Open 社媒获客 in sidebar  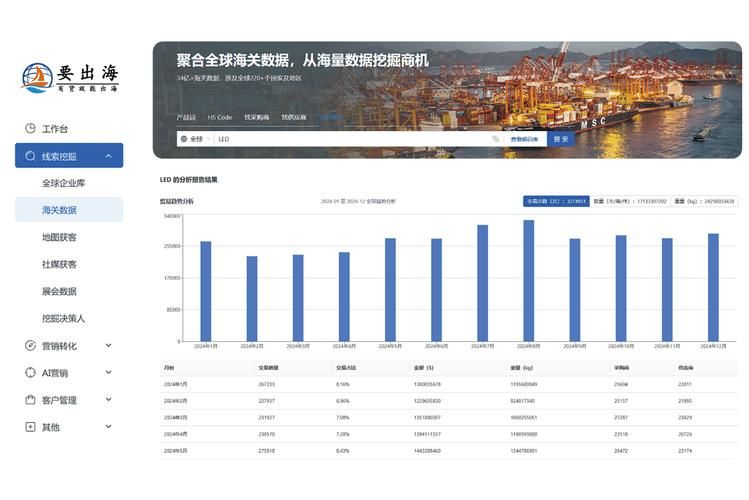click(x=59, y=264)
